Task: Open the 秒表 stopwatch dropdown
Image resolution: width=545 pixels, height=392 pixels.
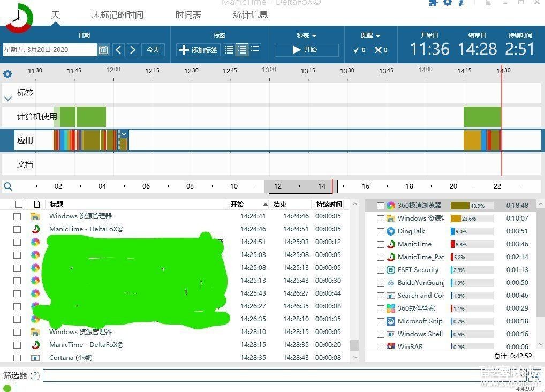Action: 307,36
